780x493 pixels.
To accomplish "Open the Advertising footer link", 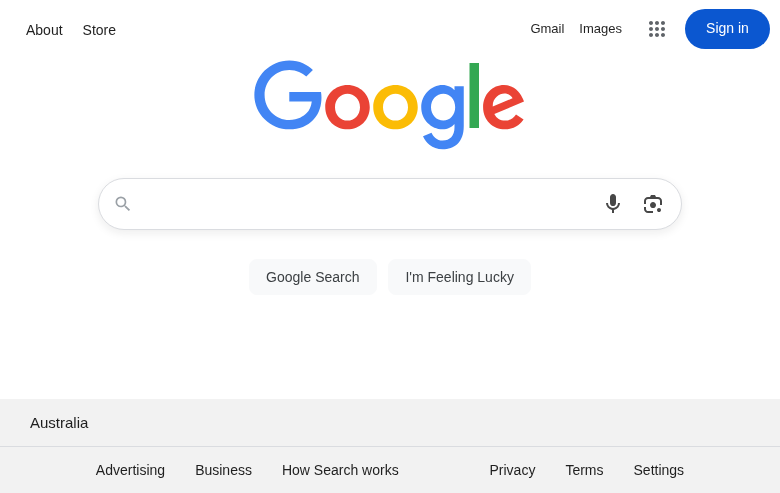I will click(130, 470).
